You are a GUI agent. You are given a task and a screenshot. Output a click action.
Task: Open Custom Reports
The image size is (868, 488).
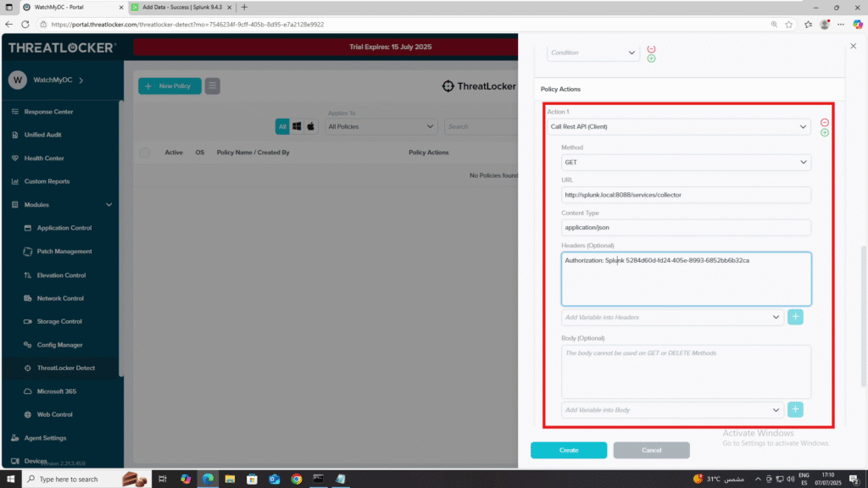click(47, 181)
